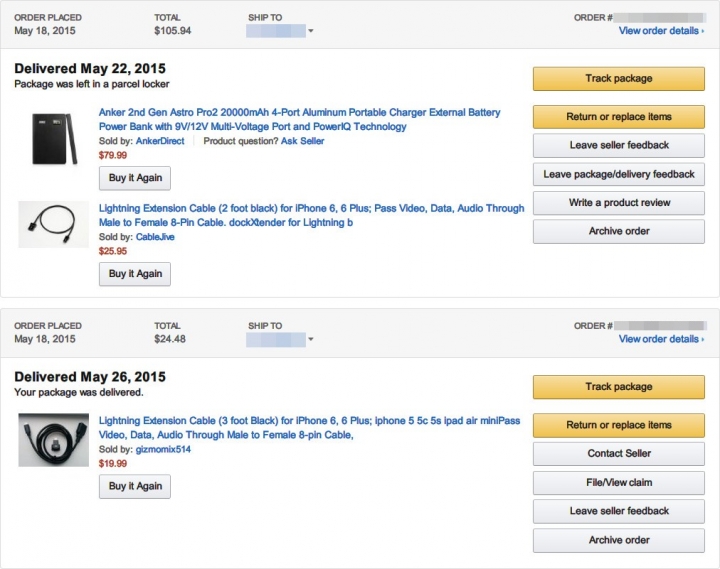720x569 pixels.
Task: Return or replace items in first order
Action: 619,117
